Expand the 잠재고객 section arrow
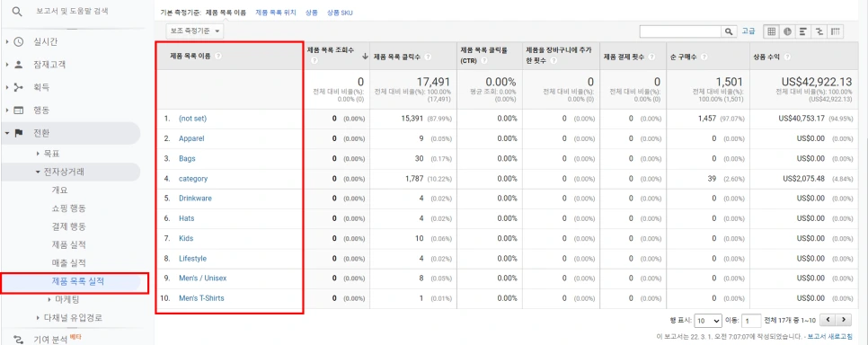 coord(6,64)
